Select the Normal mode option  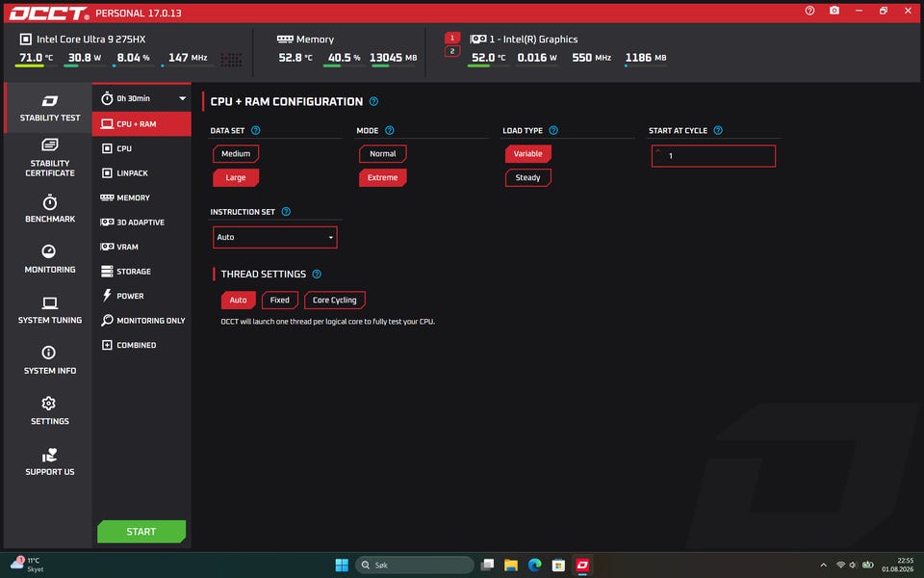(x=382, y=154)
